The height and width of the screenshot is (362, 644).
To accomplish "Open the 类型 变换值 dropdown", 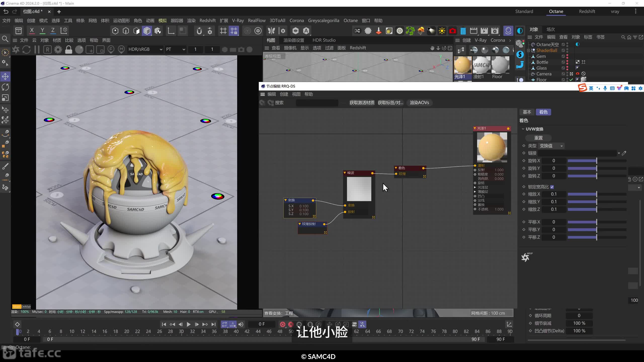I will (x=551, y=146).
